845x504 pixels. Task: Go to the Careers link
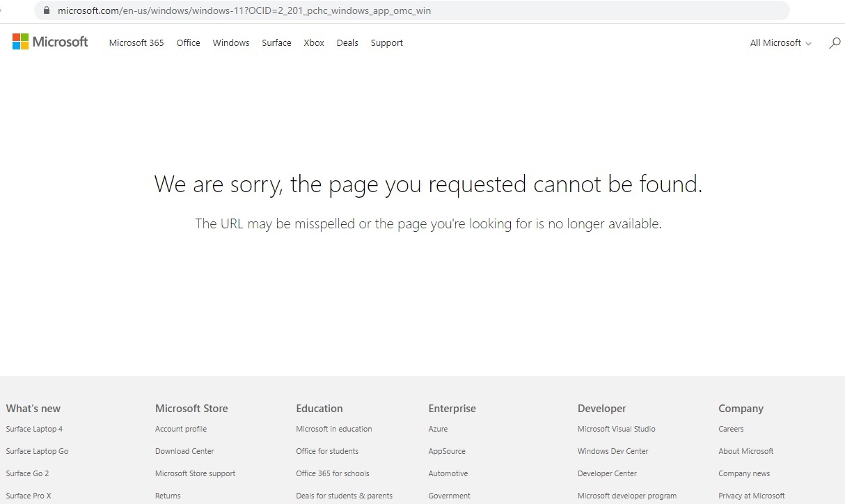[731, 429]
